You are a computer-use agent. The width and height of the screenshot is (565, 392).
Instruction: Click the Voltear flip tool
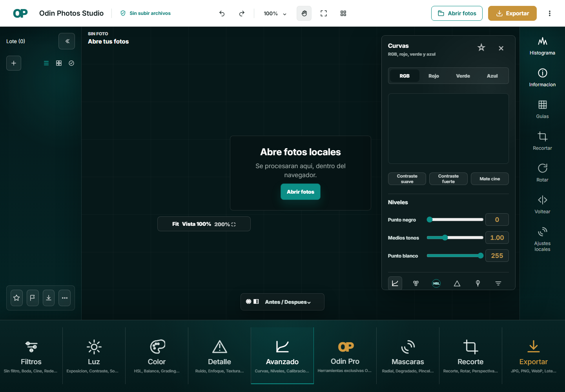pos(542,205)
